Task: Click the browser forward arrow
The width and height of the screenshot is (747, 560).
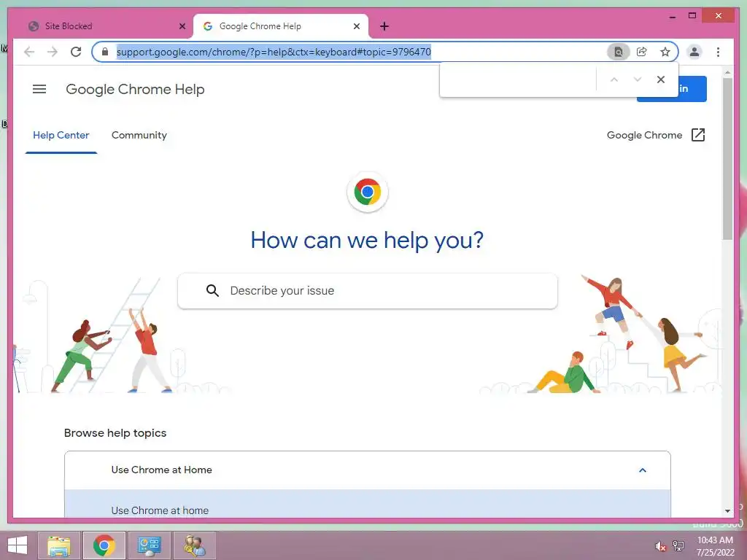Action: (x=53, y=52)
